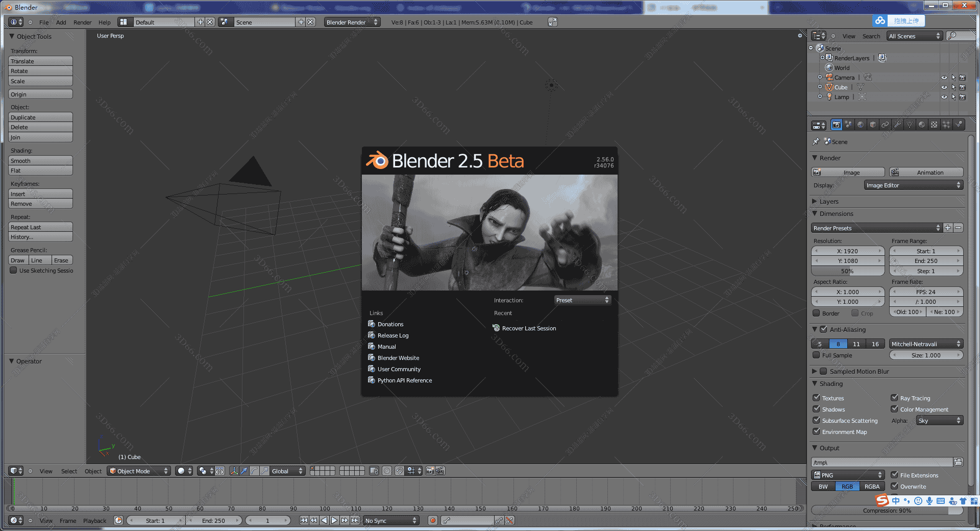Select the Modifiers wrench icon
980x531 pixels.
[x=897, y=125]
